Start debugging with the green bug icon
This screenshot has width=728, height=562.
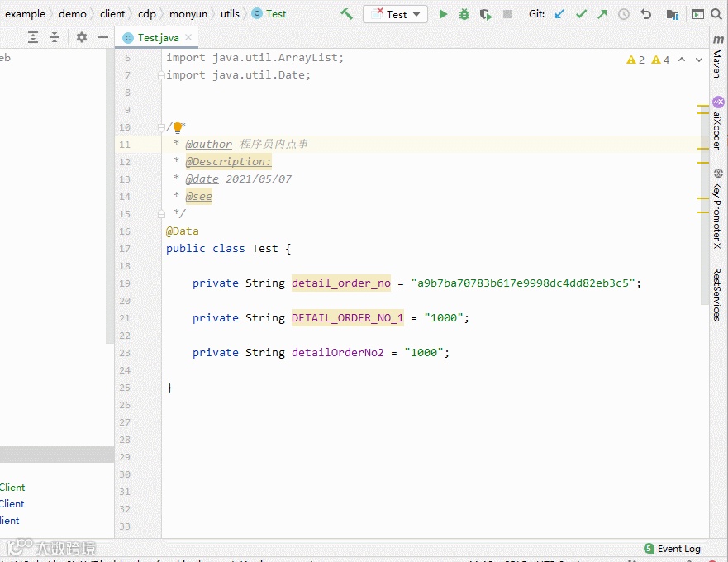pos(464,14)
